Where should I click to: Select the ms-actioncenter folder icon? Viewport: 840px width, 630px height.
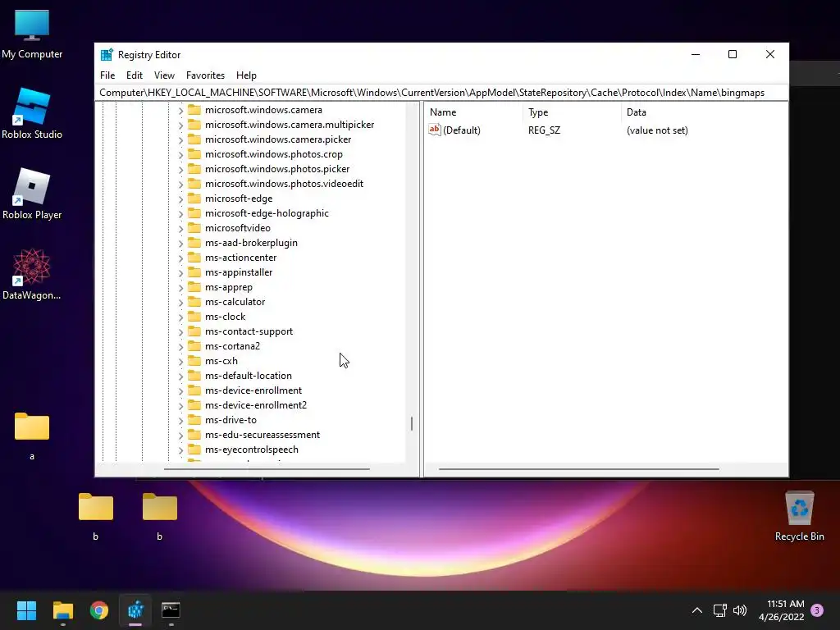194,258
